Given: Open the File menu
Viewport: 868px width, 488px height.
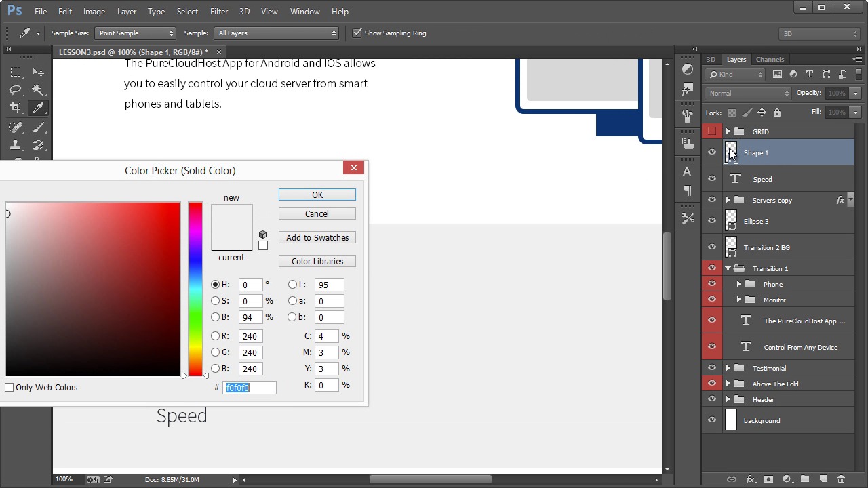Looking at the screenshot, I should (x=41, y=12).
